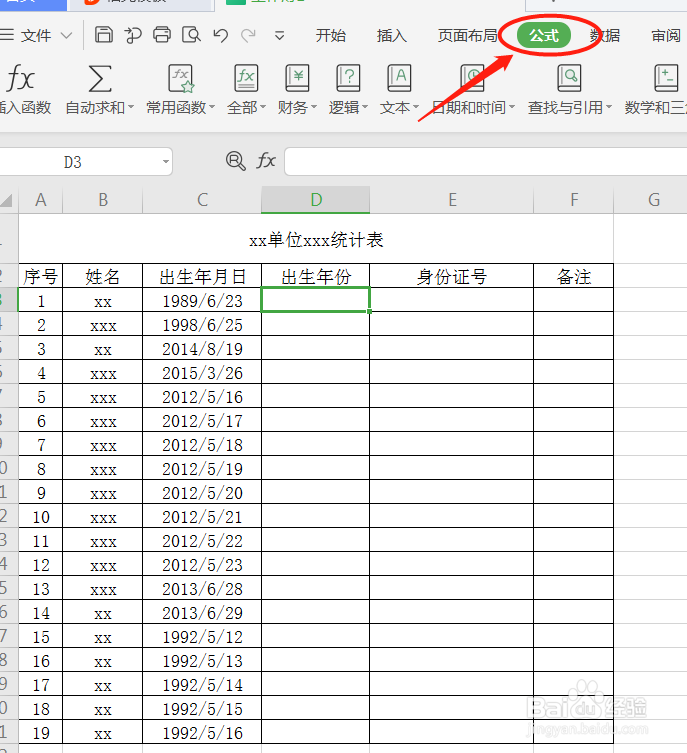Open the 财务 functions icon

coord(297,78)
